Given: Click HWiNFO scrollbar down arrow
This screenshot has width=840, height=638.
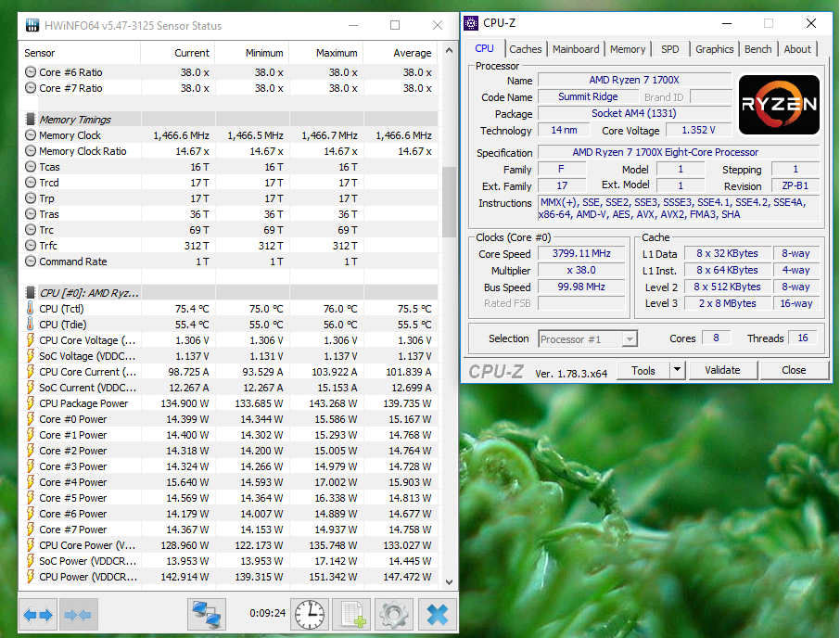Looking at the screenshot, I should [449, 581].
